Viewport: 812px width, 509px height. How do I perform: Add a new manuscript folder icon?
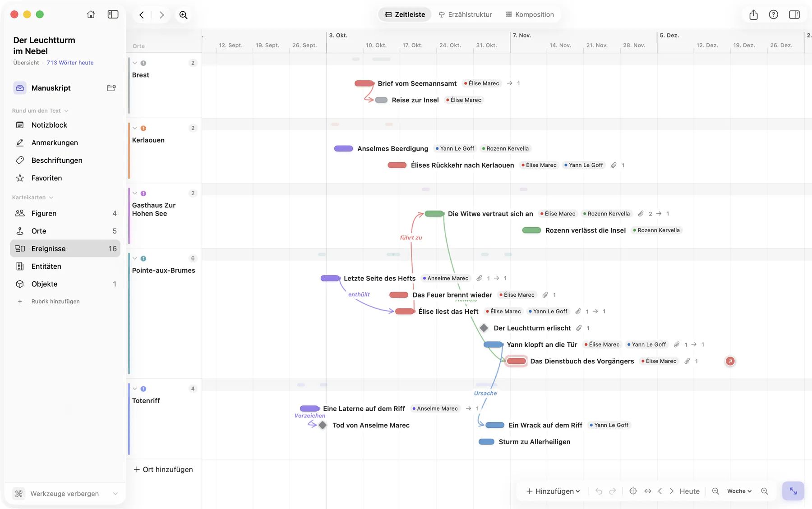(111, 88)
